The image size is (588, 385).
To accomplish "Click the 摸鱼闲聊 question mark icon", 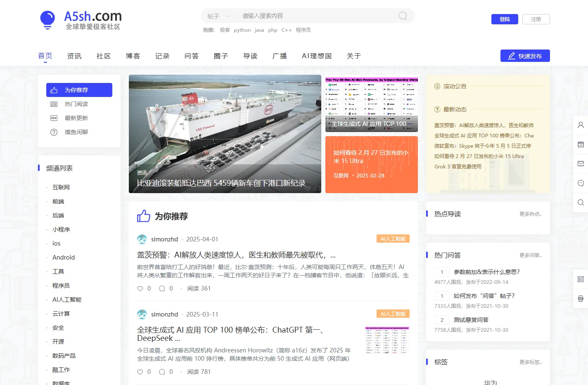I will click(x=54, y=132).
